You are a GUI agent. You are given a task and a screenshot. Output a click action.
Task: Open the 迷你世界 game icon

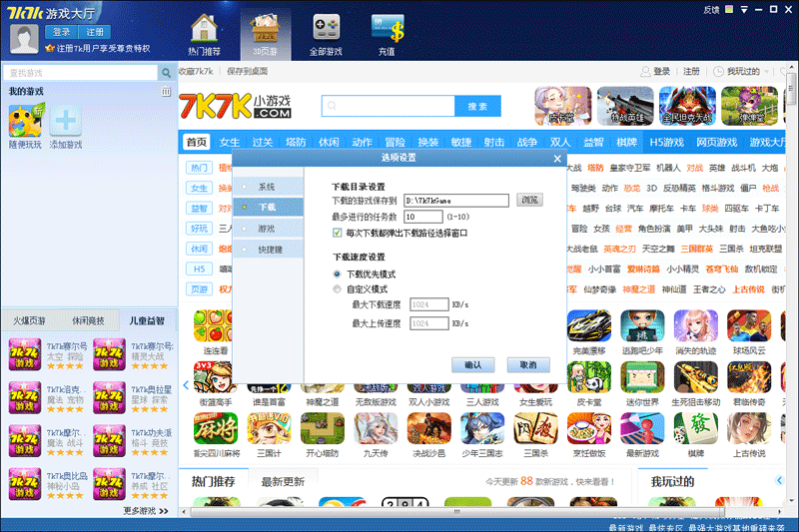642,376
